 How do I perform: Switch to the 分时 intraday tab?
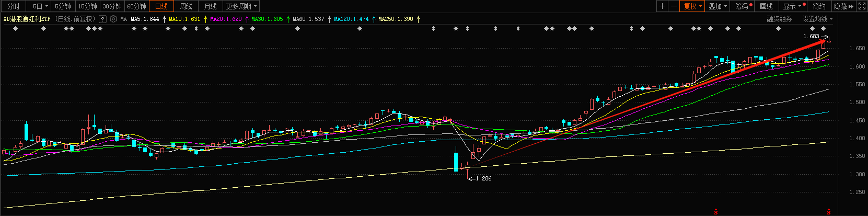14,6
